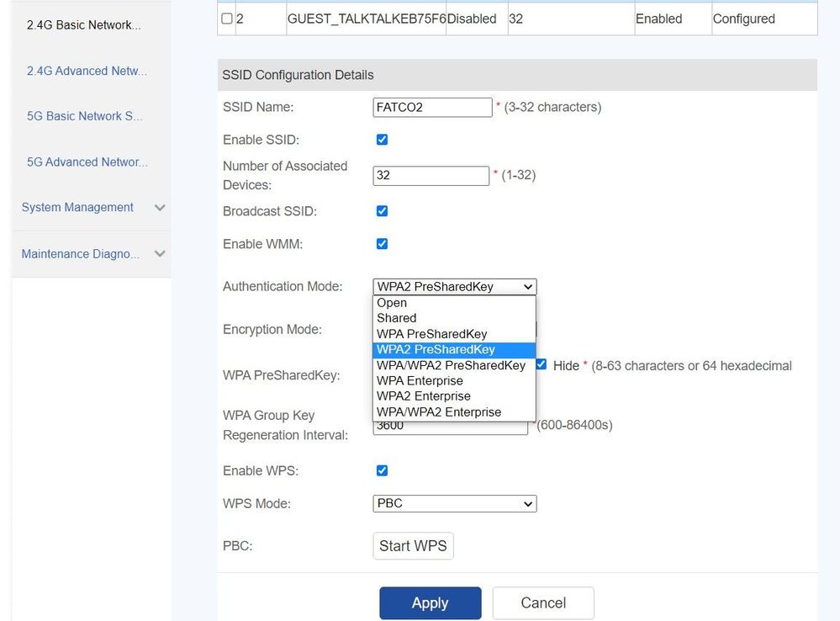The width and height of the screenshot is (840, 621).
Task: Click the SSID Name input field
Action: coord(432,107)
